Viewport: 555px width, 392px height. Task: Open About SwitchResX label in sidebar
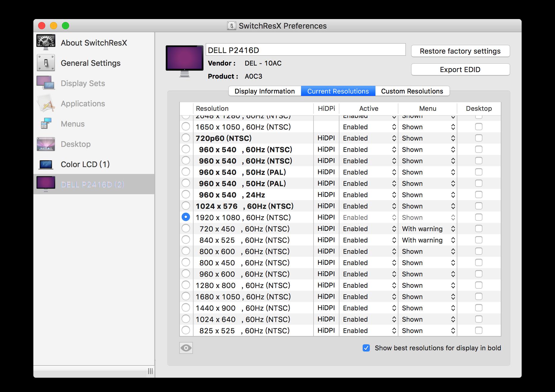94,43
